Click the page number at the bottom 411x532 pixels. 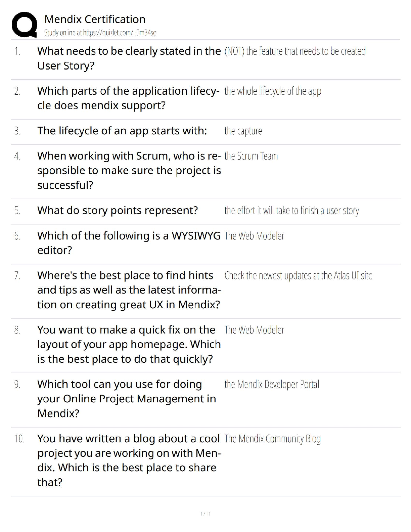click(x=205, y=514)
